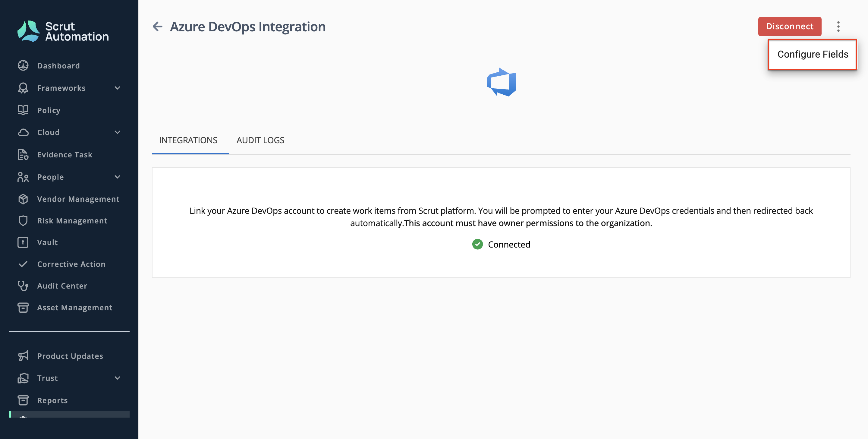
Task: Click the Frameworks label
Action: tap(61, 88)
